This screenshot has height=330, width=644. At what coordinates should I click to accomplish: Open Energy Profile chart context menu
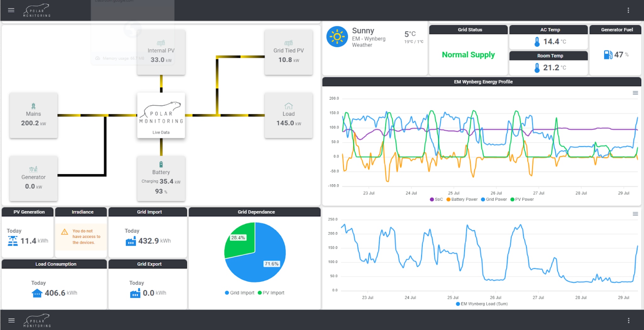pos(635,93)
